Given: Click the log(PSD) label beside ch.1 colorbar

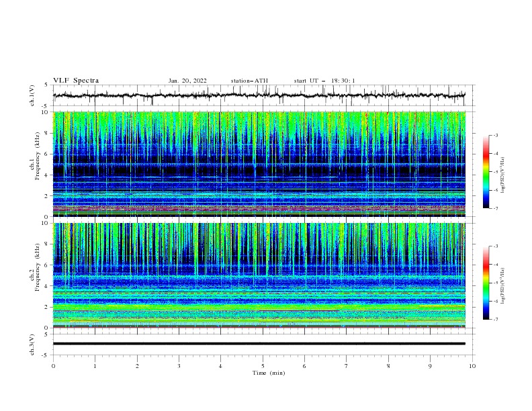Looking at the screenshot, I should [x=502, y=175].
